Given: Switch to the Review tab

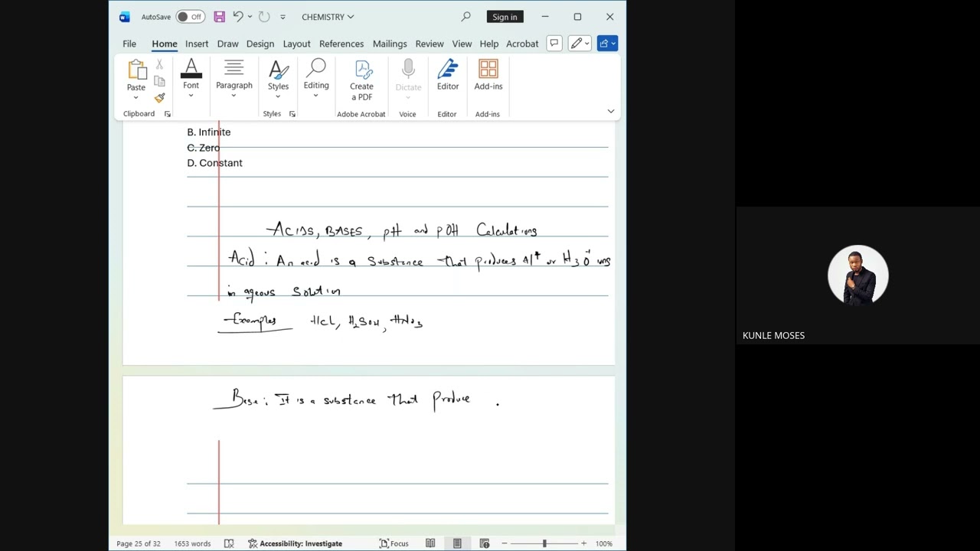Looking at the screenshot, I should (x=430, y=44).
